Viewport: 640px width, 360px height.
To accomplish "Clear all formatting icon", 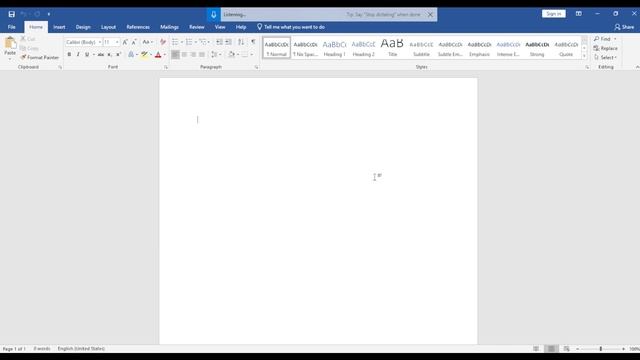I will tap(163, 42).
